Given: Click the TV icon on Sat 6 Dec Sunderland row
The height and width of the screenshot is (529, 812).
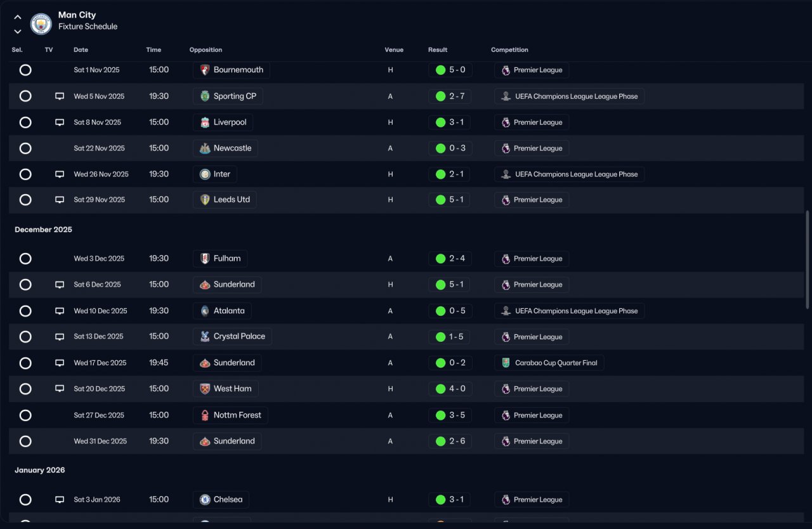Looking at the screenshot, I should coord(60,285).
